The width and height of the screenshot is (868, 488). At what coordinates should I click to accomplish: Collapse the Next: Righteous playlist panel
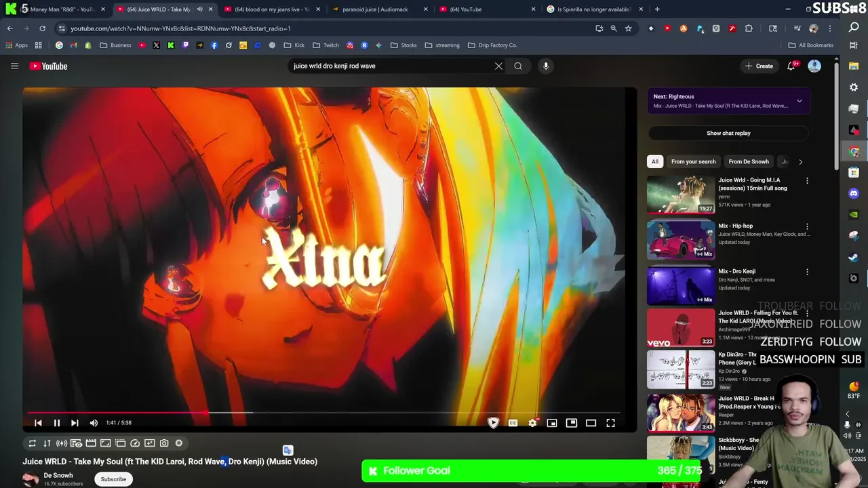pyautogui.click(x=800, y=101)
